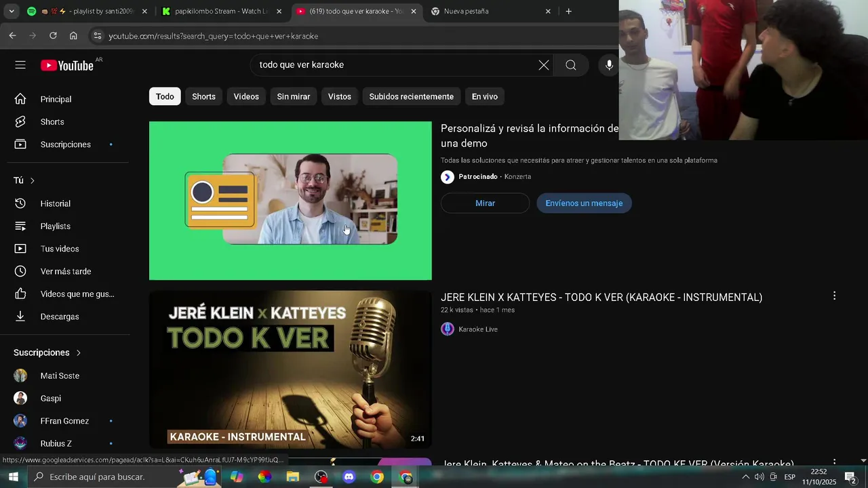
Task: Click the Konzerta sponsor avatar
Action: click(448, 177)
